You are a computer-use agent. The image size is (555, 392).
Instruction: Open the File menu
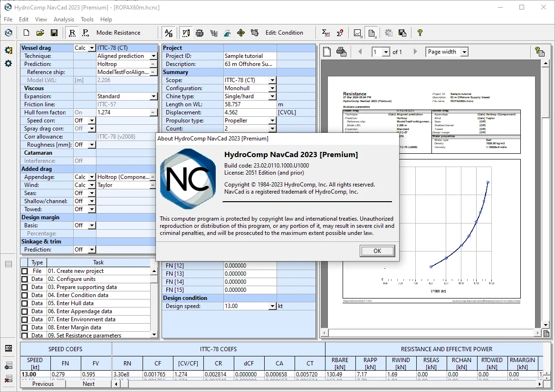click(x=8, y=19)
